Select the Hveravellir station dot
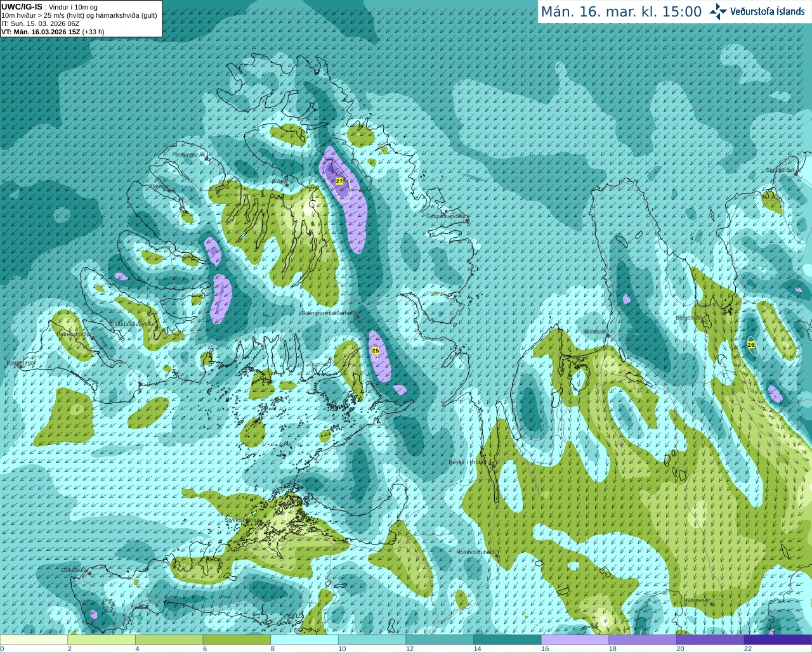Screen dimensions: 812x653 click(x=712, y=604)
